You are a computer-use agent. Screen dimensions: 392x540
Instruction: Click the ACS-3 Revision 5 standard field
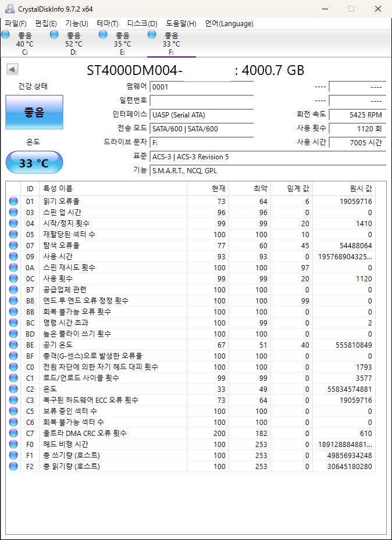pyautogui.click(x=268, y=157)
